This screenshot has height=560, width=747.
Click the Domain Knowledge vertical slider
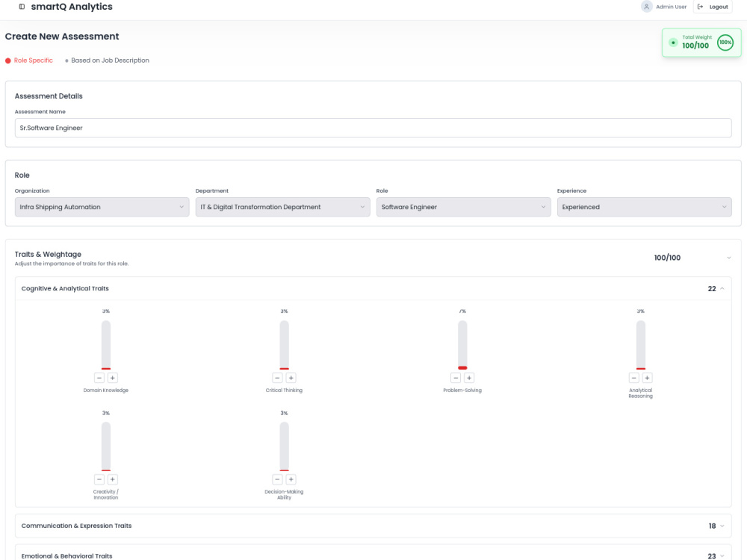(106, 345)
